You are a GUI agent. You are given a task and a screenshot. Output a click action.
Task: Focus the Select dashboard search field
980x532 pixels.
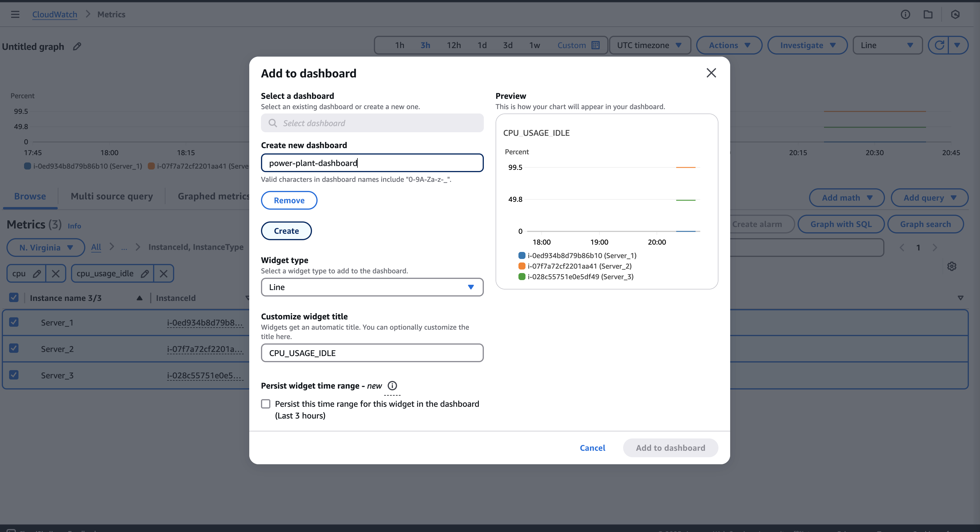coord(372,123)
